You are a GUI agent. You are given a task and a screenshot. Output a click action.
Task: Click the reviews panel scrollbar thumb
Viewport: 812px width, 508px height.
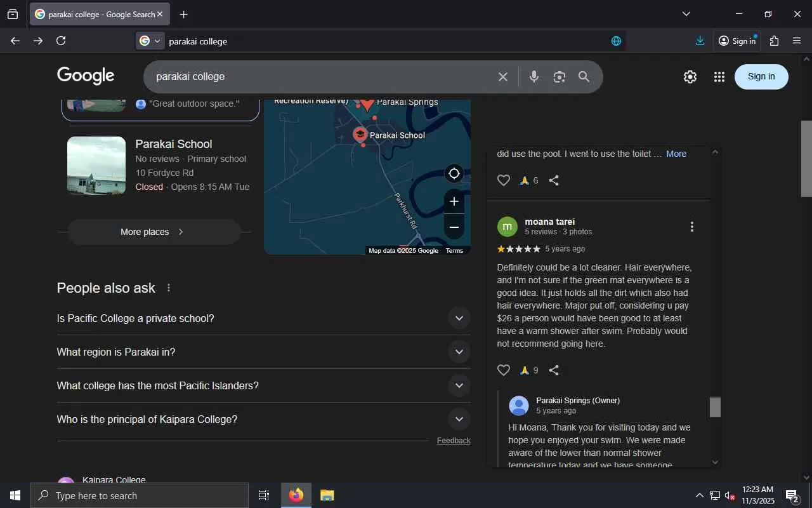(x=715, y=407)
